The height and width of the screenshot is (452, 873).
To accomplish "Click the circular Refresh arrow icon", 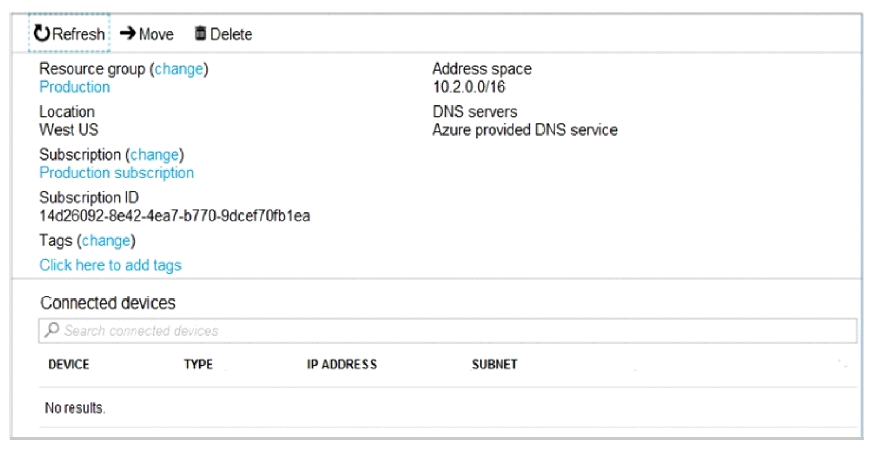I will point(42,33).
